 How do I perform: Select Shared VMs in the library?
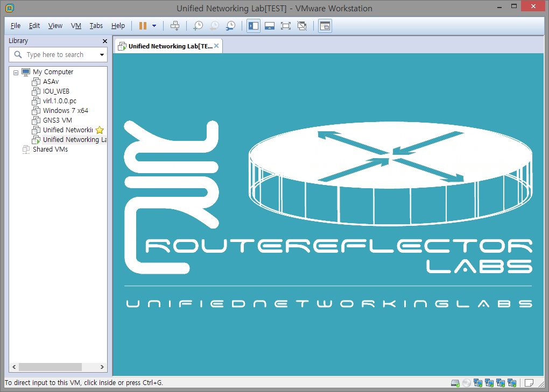(x=51, y=149)
